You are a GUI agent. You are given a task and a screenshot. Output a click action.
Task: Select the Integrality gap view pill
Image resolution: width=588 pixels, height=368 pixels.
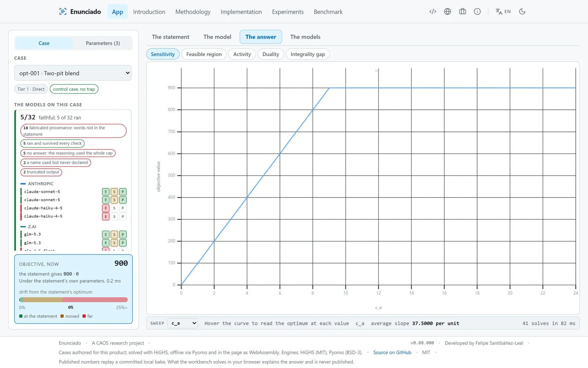pos(307,54)
